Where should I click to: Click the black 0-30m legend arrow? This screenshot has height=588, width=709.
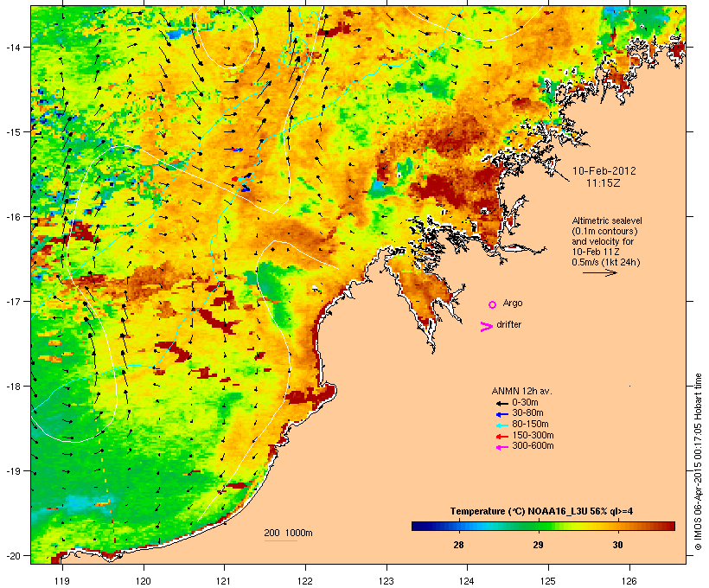[x=502, y=403]
